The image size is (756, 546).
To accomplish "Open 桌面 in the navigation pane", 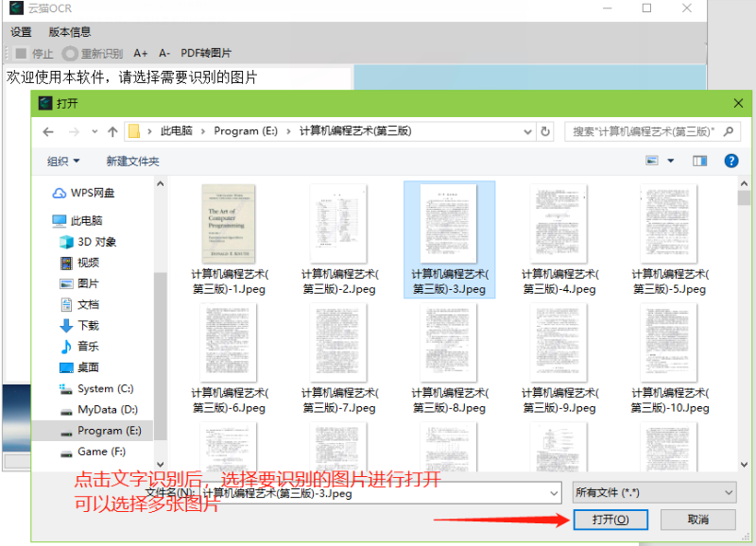I will pyautogui.click(x=79, y=367).
